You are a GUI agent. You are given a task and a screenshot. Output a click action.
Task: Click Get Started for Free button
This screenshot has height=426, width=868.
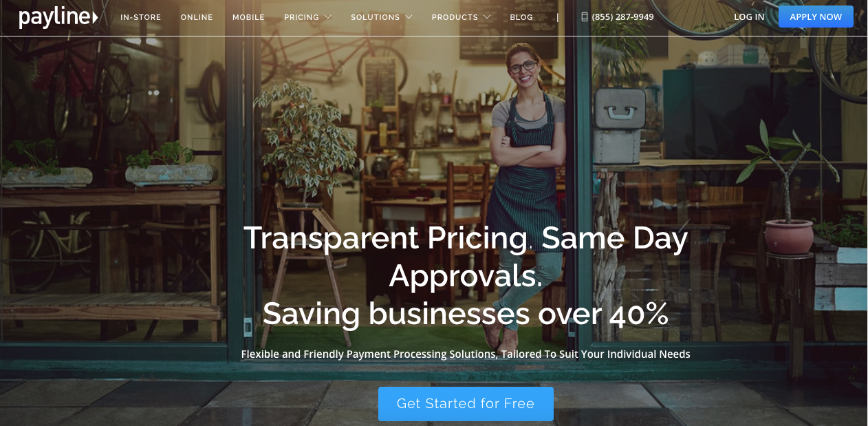pos(466,404)
